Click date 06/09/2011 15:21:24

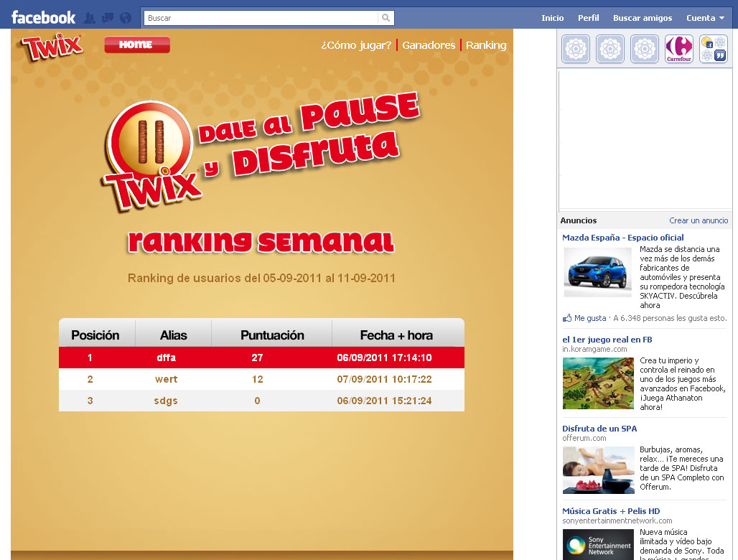(384, 401)
